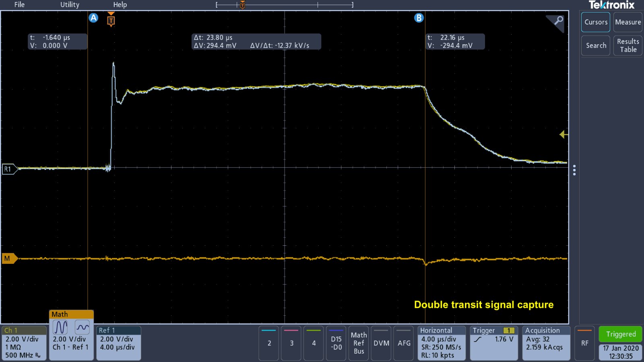The height and width of the screenshot is (362, 644).
Task: Click the Ch 1 - Ref 1 math expression
Action: tap(70, 347)
